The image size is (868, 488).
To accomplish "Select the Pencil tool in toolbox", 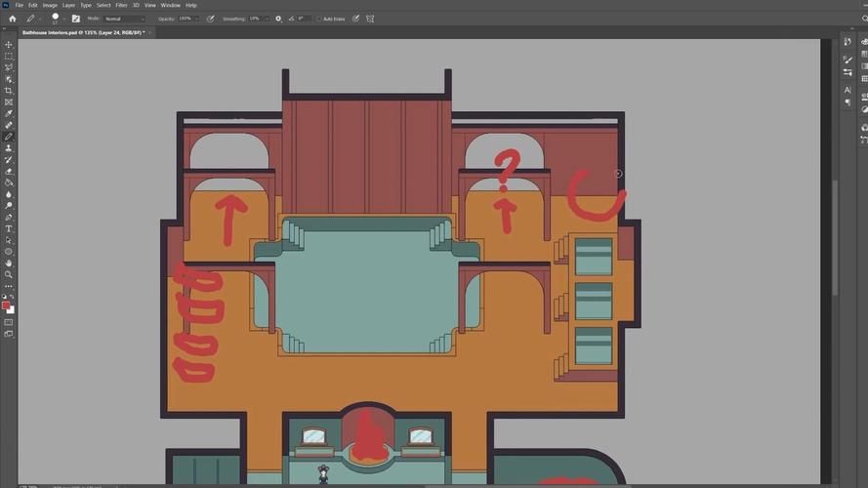I will click(9, 137).
